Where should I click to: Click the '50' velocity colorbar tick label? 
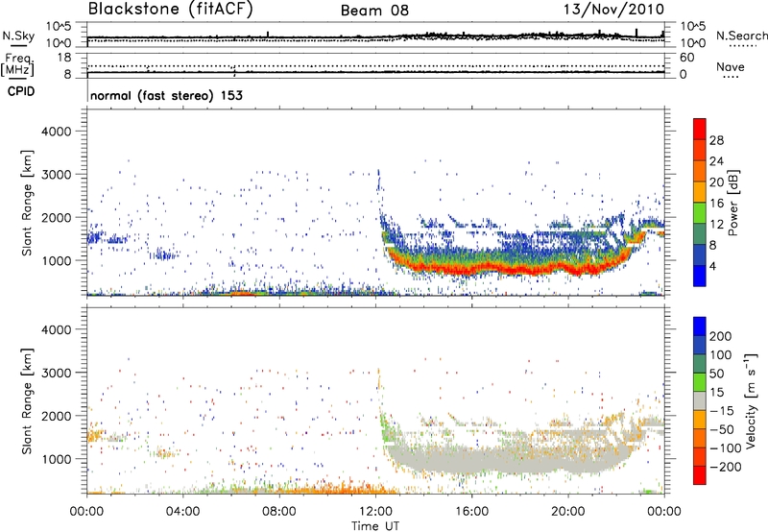click(x=716, y=374)
